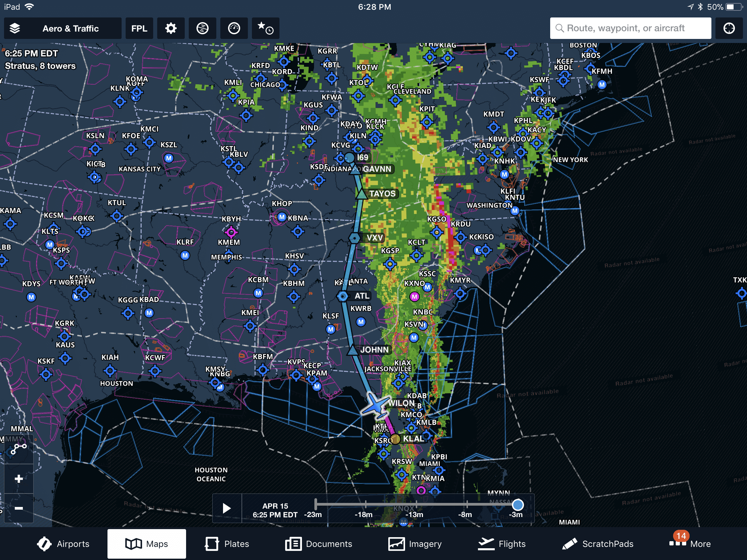Screen dimensions: 747x560
Task: Open the FPL flight plan editor
Action: point(139,28)
